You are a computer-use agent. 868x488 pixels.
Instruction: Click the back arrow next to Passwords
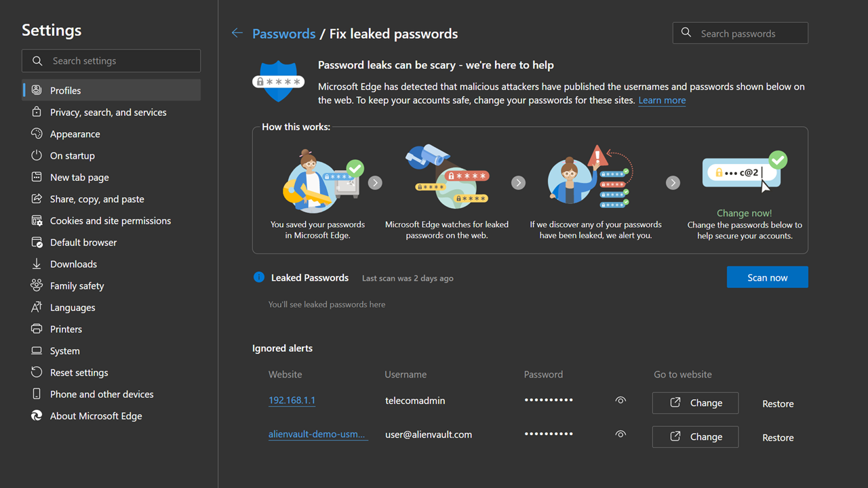237,33
